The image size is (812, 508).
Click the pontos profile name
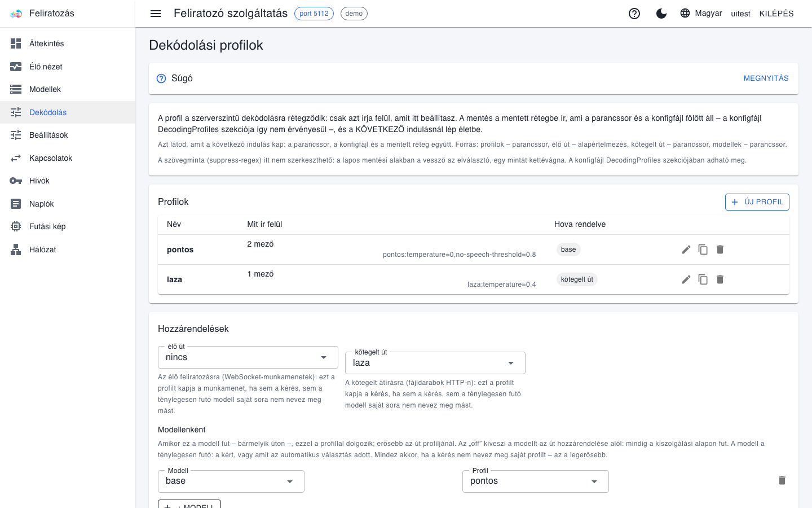click(x=180, y=249)
